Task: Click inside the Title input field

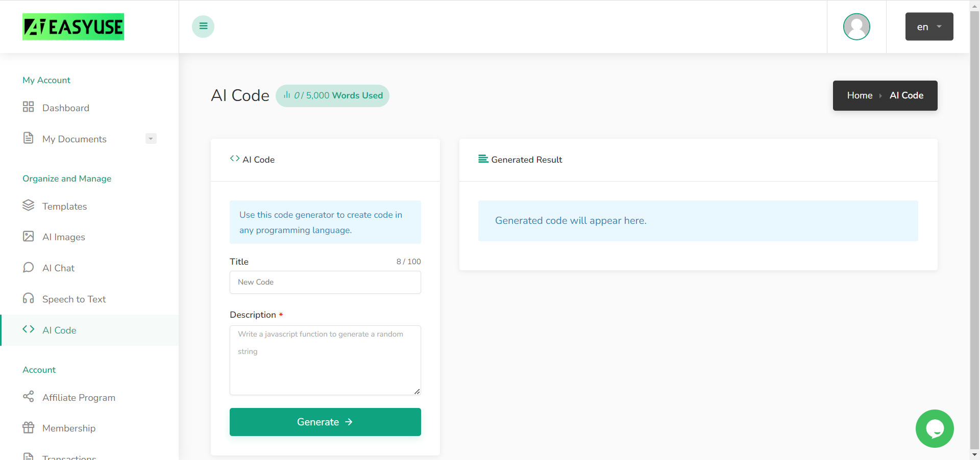Action: tap(325, 282)
